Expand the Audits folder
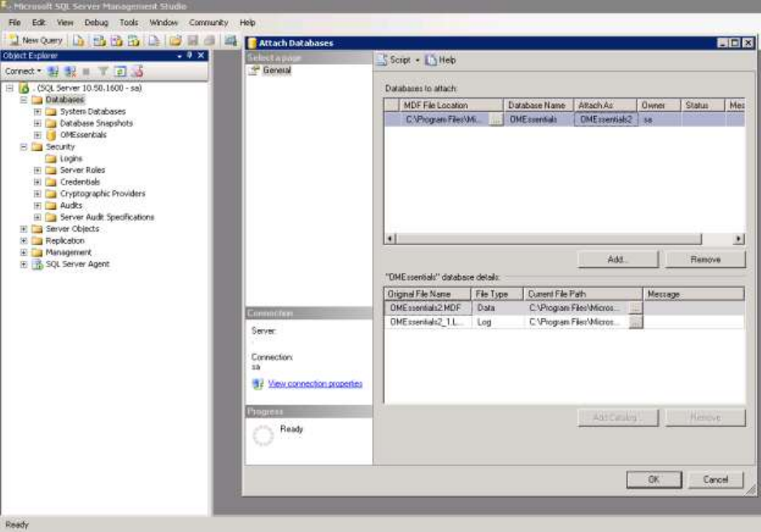 point(37,205)
